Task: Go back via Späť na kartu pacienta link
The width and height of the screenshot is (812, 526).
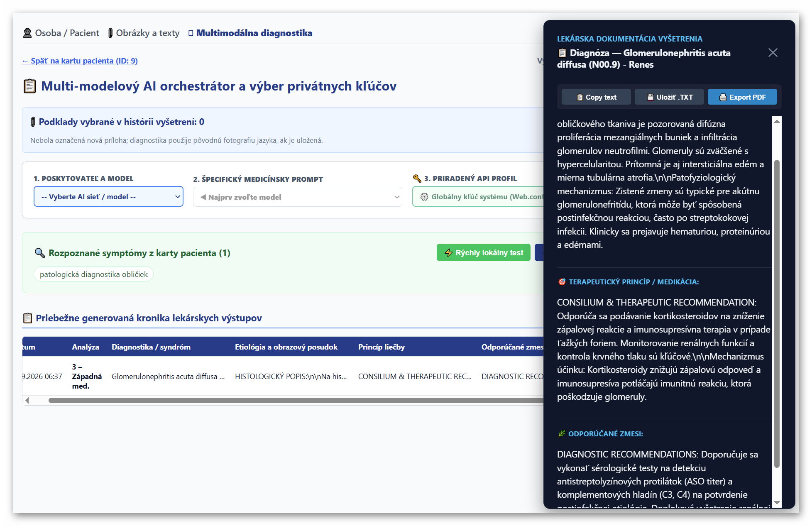Action: tap(80, 61)
